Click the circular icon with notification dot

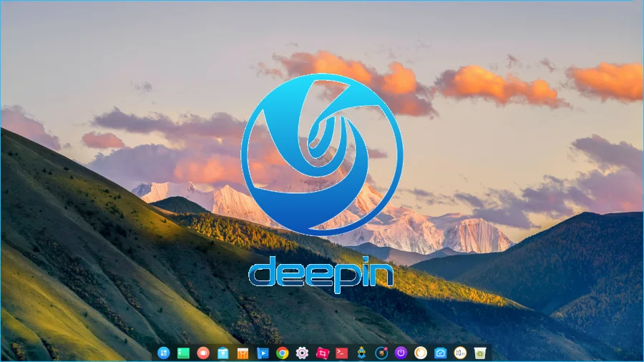pyautogui.click(x=381, y=353)
